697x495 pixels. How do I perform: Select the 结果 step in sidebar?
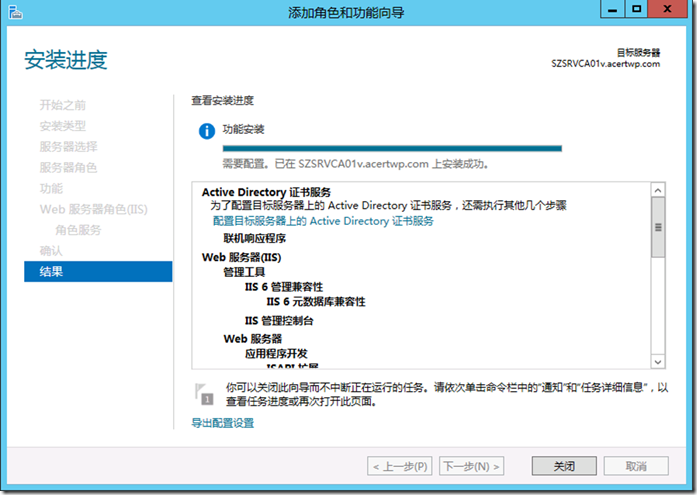[98, 271]
